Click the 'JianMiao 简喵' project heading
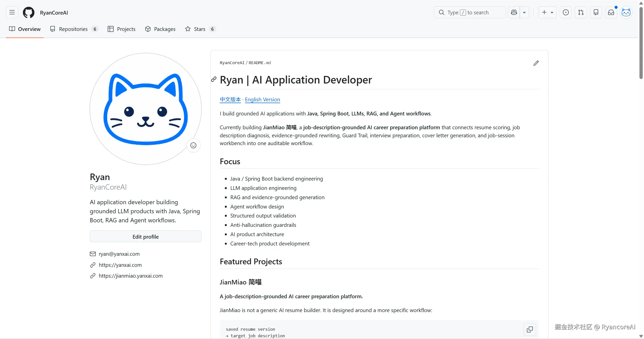The image size is (644, 339). click(x=241, y=282)
